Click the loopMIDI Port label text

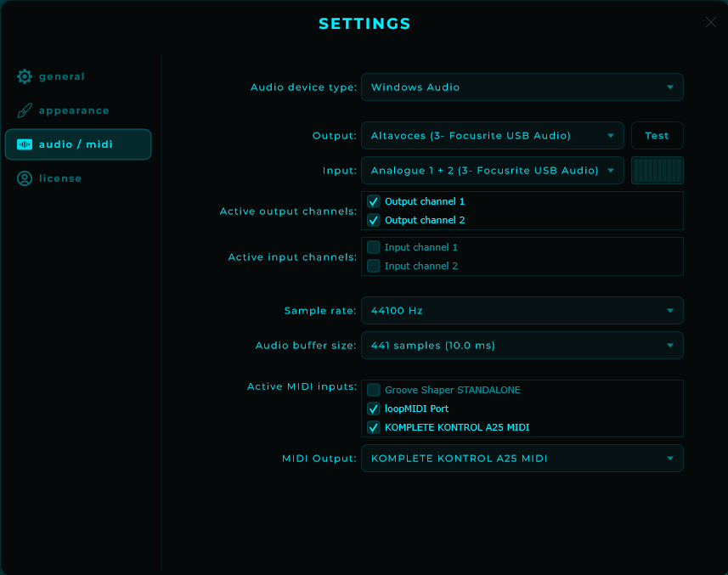tap(416, 409)
